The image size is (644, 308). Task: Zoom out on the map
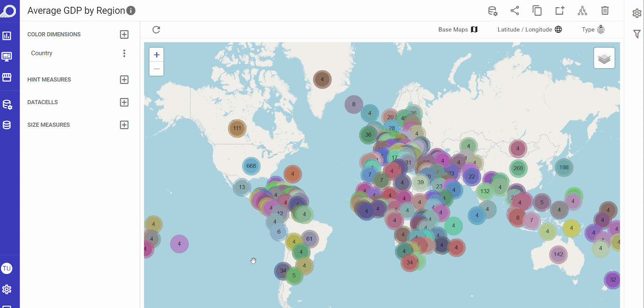point(157,69)
